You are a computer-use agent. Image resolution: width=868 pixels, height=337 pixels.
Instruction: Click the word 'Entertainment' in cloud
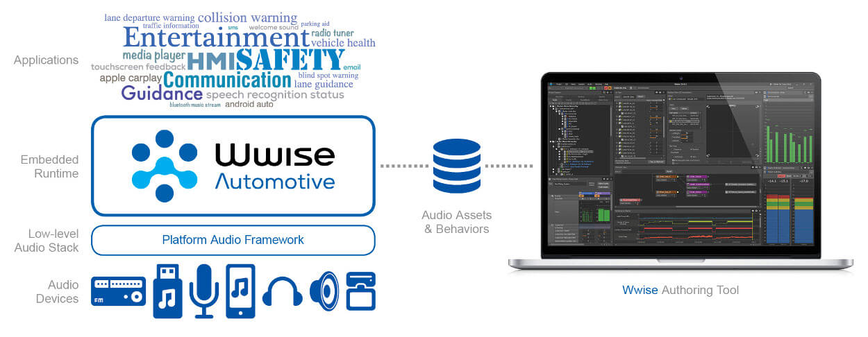coord(216,37)
